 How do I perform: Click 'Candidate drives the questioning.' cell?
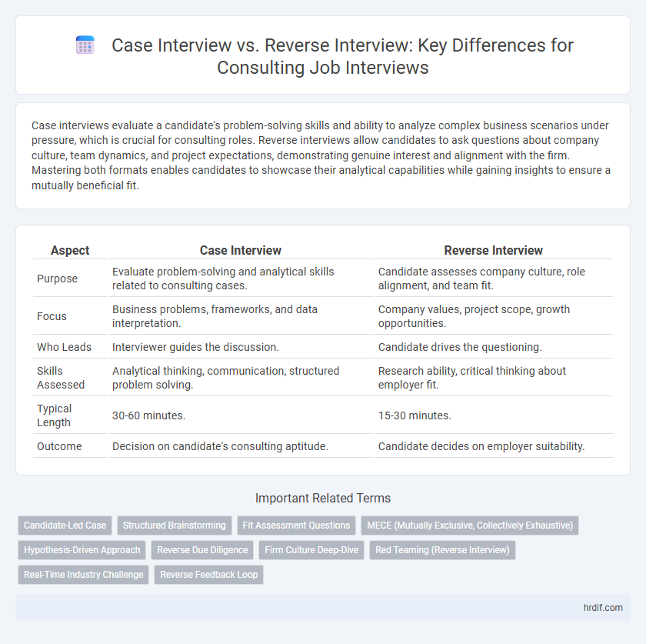click(494, 347)
